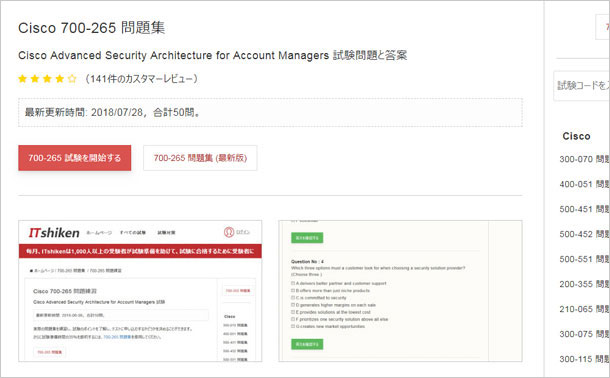This screenshot has height=378, width=610.
Task: Click the fourth yellow rating star
Action: coord(60,79)
